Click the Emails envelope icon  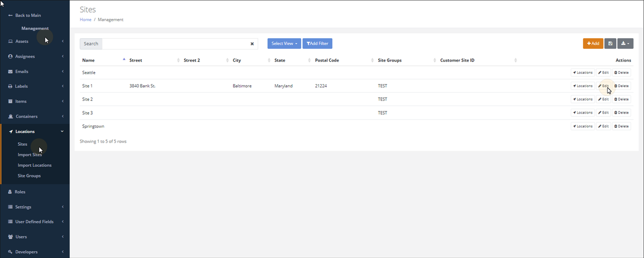tap(11, 72)
